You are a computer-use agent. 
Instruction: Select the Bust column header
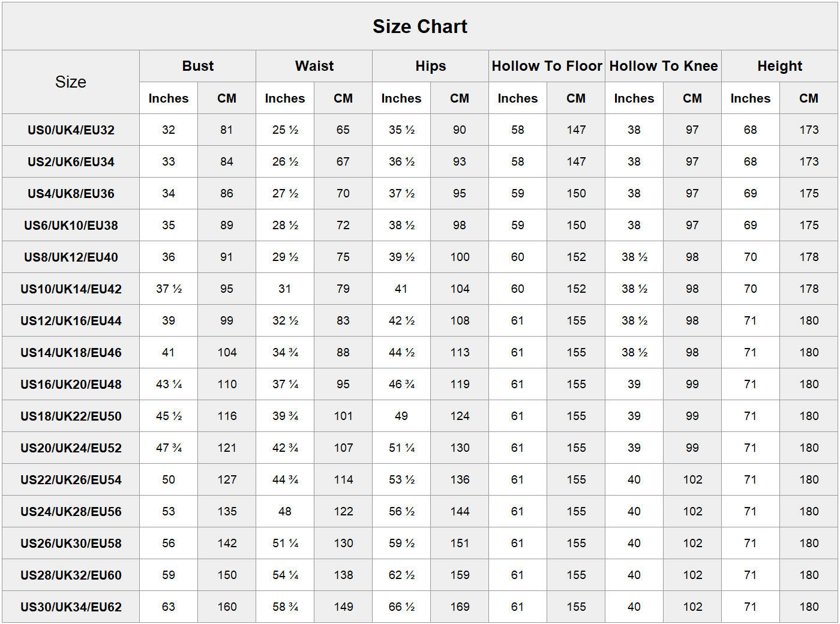tap(198, 66)
